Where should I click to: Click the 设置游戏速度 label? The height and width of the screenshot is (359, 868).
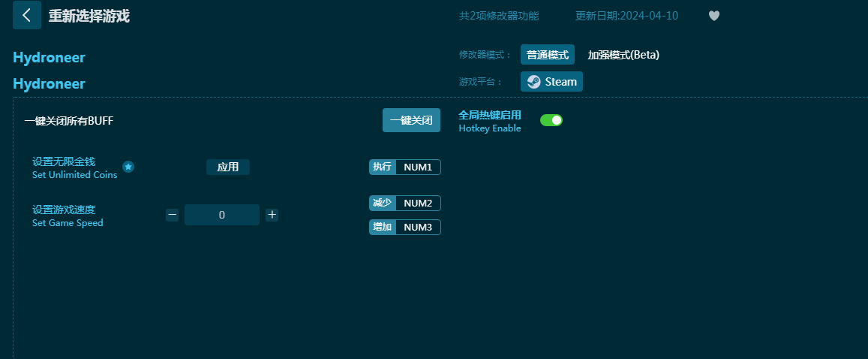(x=64, y=210)
